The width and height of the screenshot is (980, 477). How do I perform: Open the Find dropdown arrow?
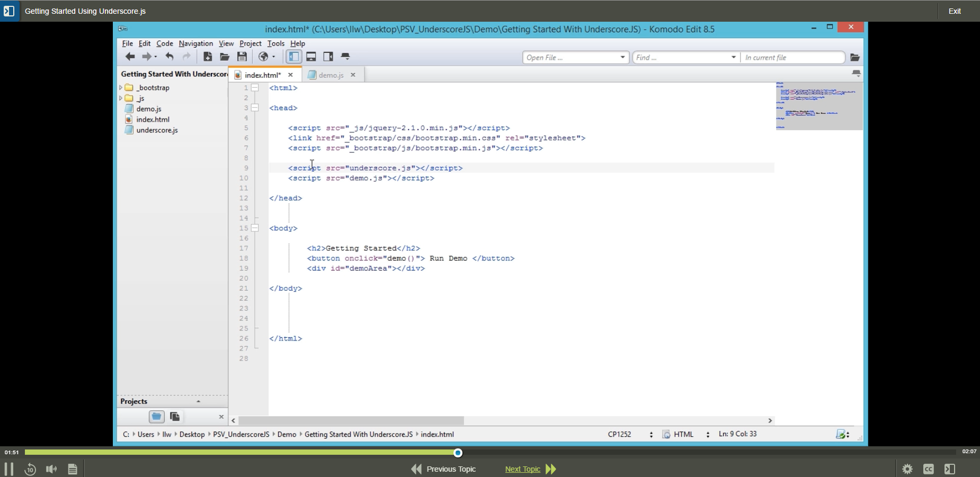pyautogui.click(x=734, y=57)
